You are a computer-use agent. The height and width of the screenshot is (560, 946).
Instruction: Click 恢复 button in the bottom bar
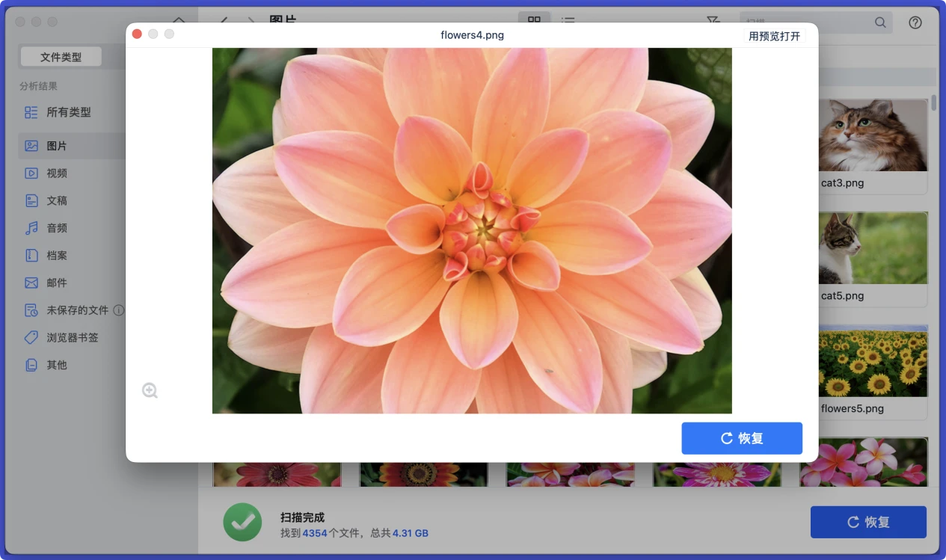(x=867, y=522)
